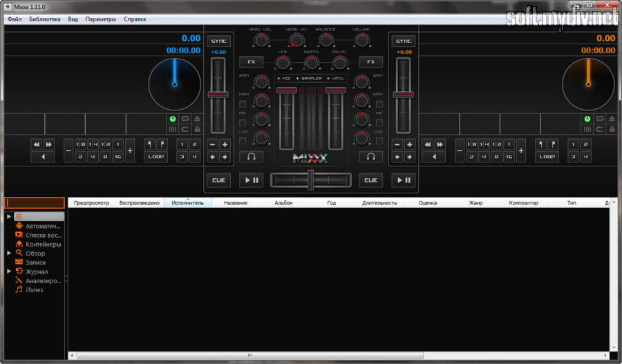The image size is (622, 364).
Task: Start playback on the right deck
Action: tap(404, 180)
